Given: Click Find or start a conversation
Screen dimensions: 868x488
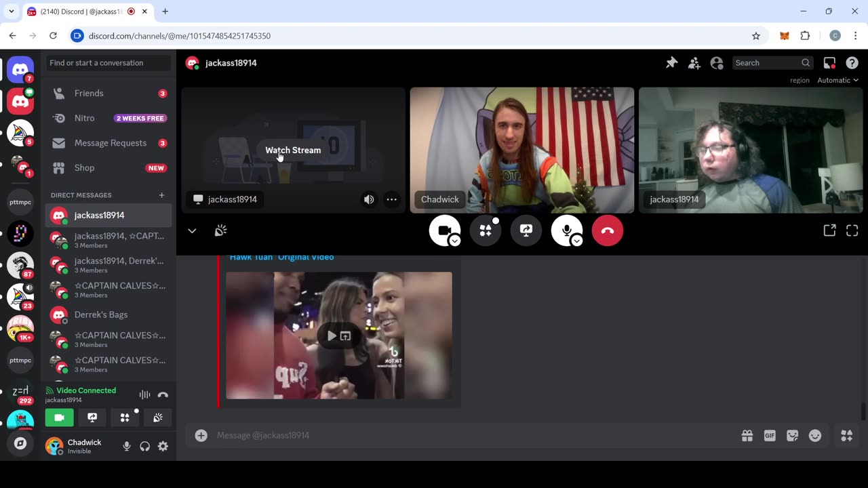Looking at the screenshot, I should [108, 63].
